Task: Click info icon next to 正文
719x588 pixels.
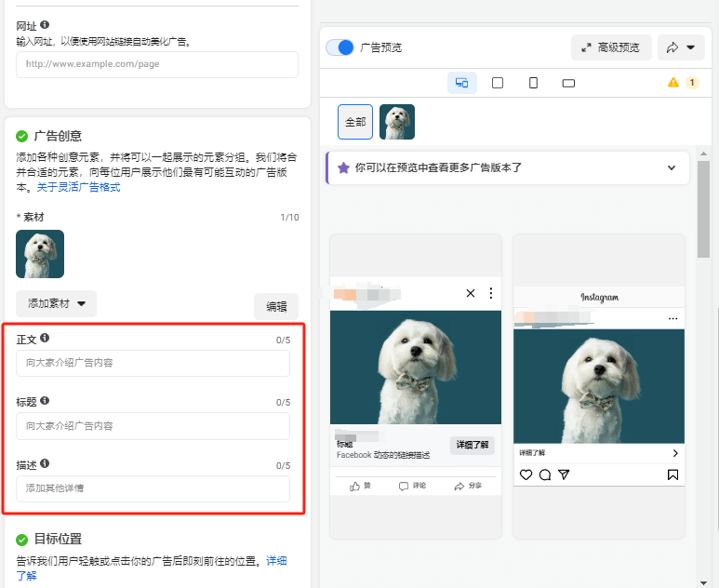Action: coord(45,339)
